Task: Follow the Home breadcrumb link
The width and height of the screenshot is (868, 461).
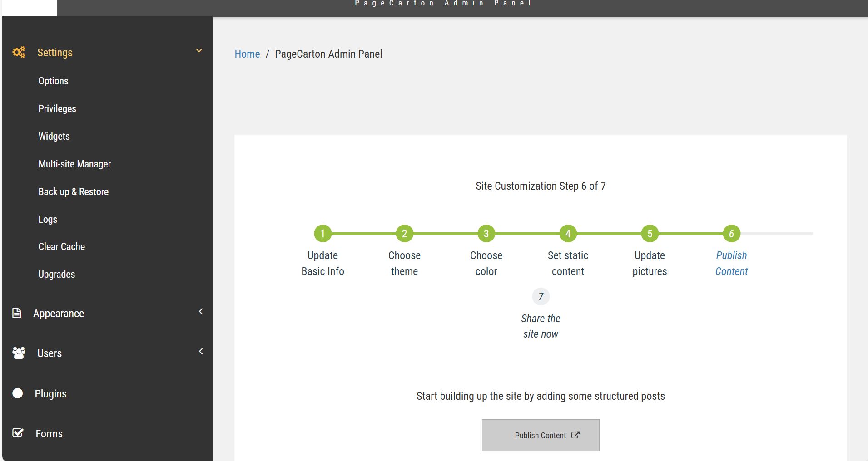Action: (x=247, y=54)
